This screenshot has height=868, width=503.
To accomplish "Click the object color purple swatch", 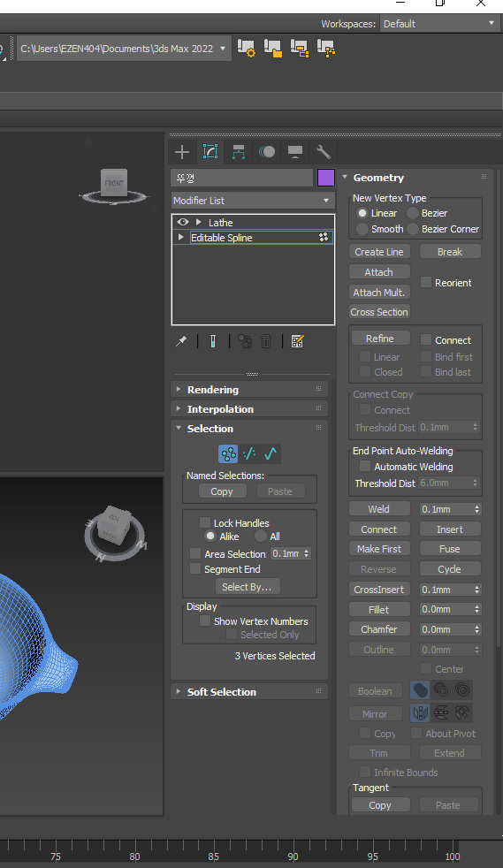I will coord(326,178).
